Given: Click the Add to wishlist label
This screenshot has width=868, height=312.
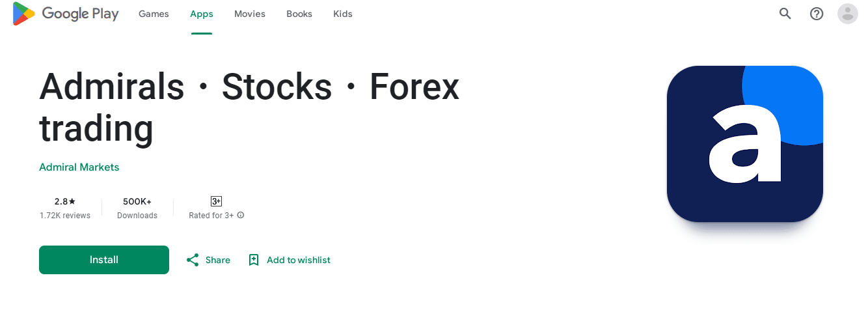Looking at the screenshot, I should 299,260.
